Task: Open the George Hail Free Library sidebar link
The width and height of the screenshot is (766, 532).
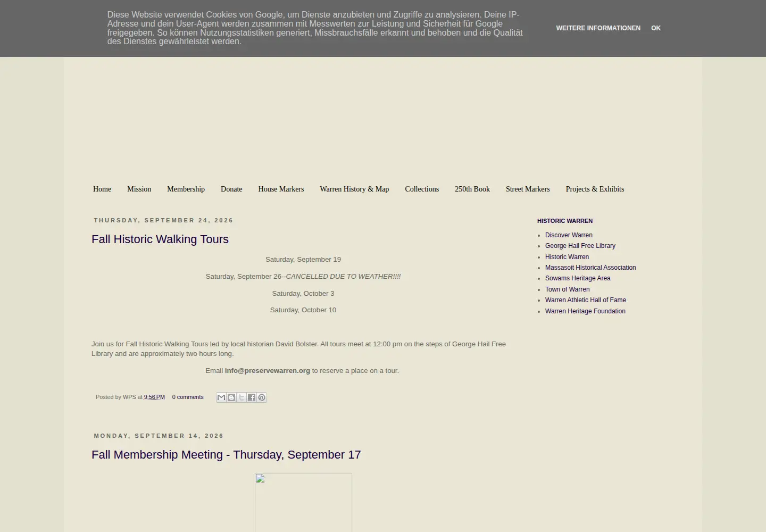Action: pyautogui.click(x=580, y=246)
